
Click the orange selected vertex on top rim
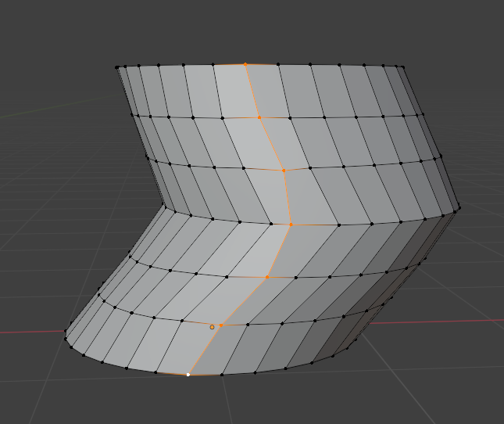[x=245, y=64]
